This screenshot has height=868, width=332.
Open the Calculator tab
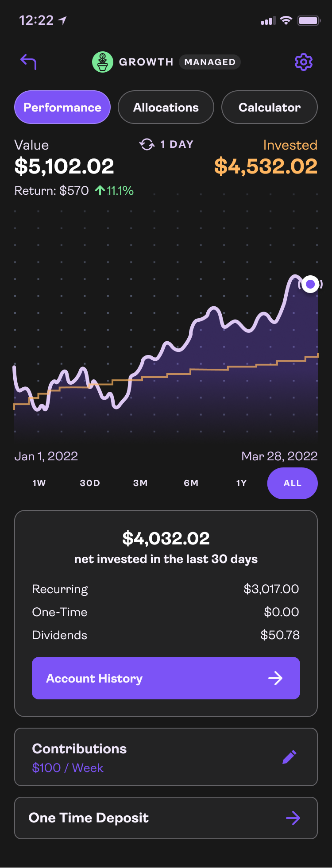point(269,108)
